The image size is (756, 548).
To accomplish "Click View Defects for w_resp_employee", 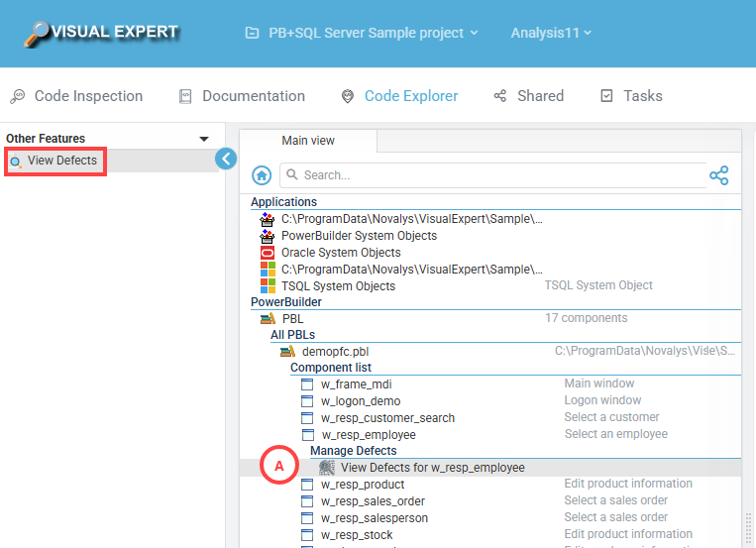I will point(432,468).
